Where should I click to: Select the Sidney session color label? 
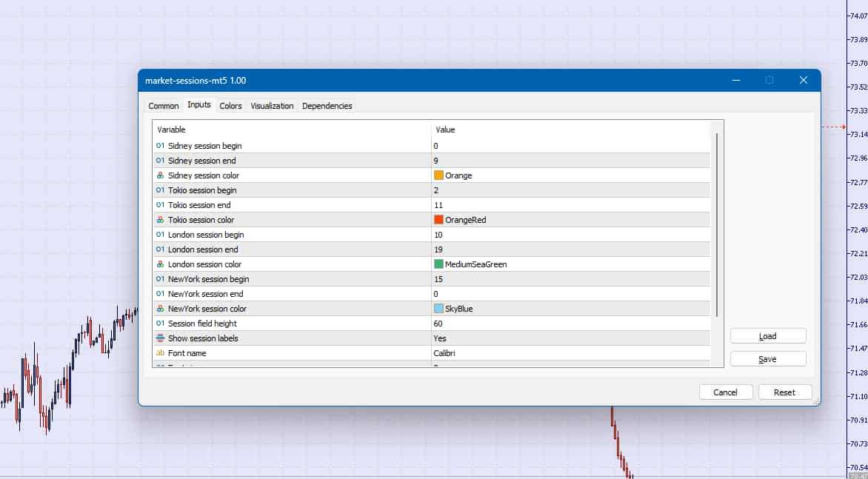pyautogui.click(x=204, y=175)
